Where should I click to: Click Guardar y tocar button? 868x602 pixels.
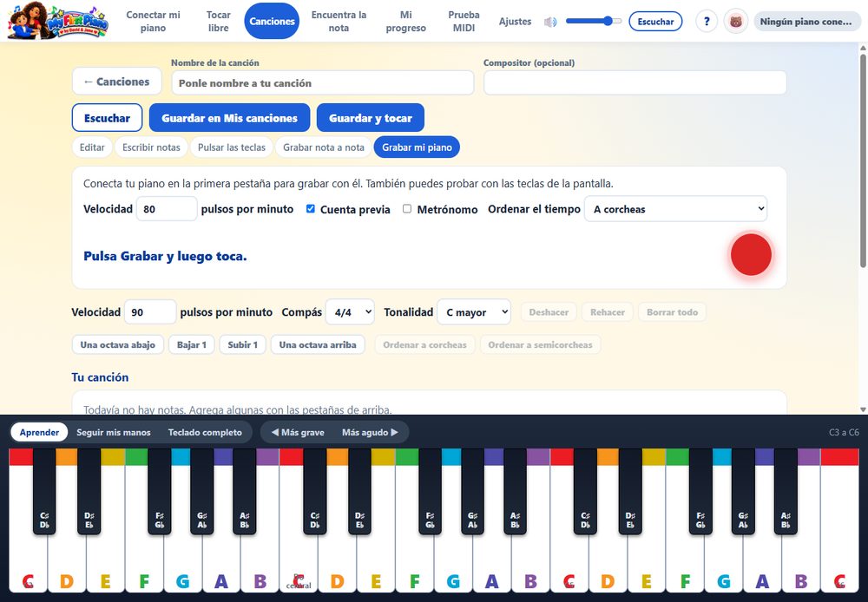371,118
